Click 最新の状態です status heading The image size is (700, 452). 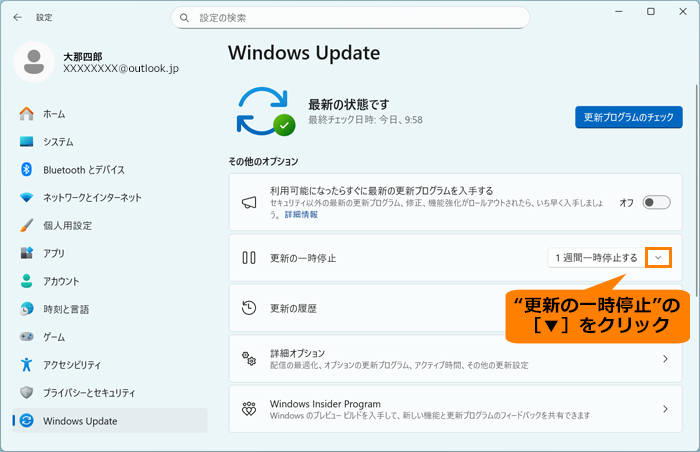[349, 105]
